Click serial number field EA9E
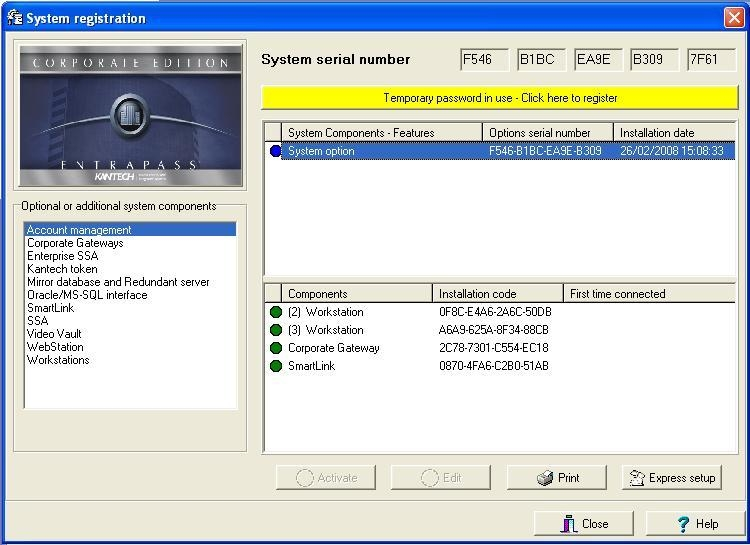The width and height of the screenshot is (750, 545). (x=598, y=59)
